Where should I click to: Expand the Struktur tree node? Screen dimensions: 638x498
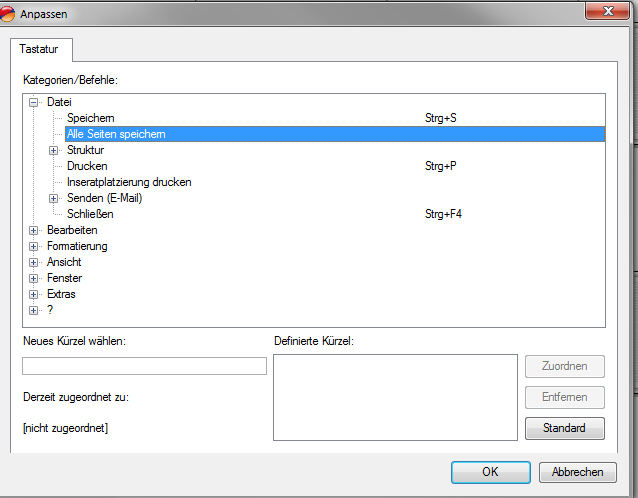coord(54,150)
